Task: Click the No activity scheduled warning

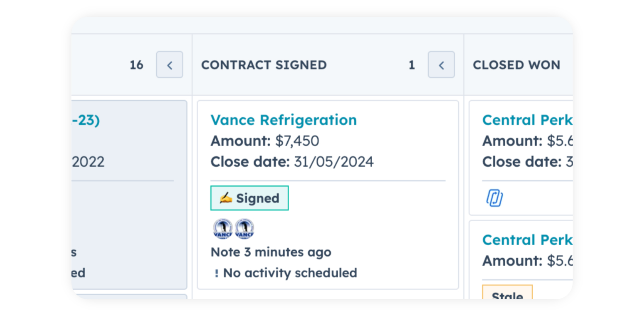Action: pyautogui.click(x=290, y=273)
